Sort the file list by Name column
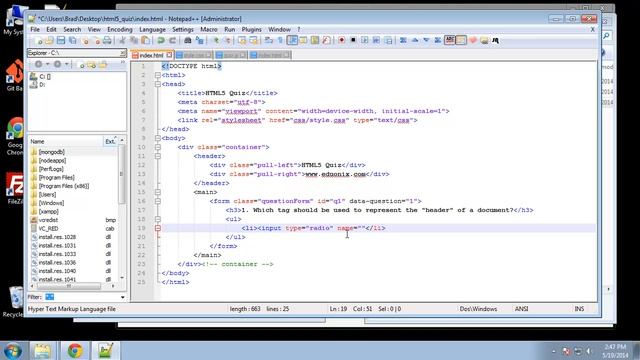640x360 pixels. click(65, 141)
